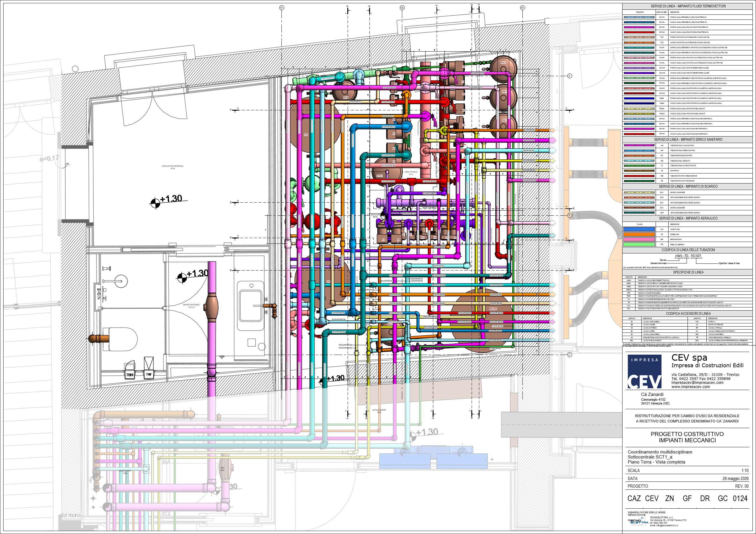Select grid bubble 01 at top

coord(281,8)
